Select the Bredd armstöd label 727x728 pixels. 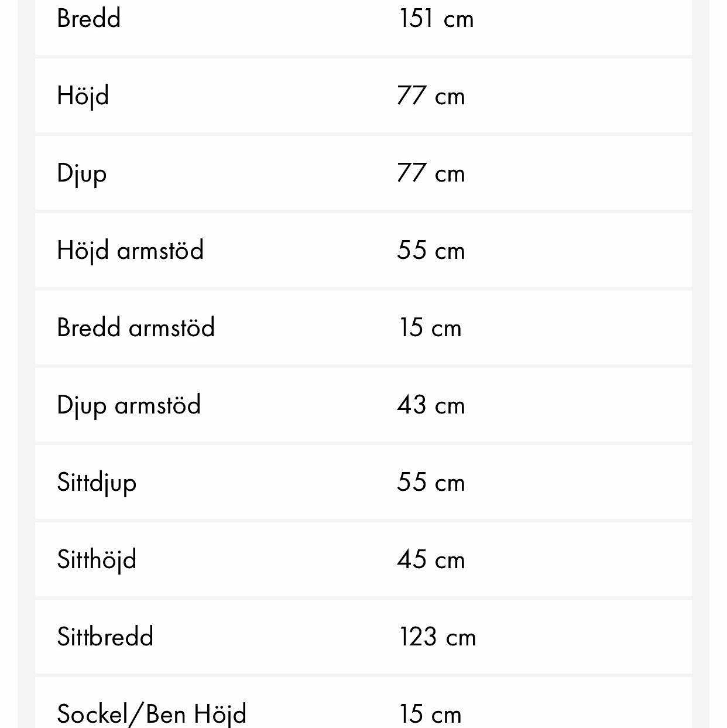pyautogui.click(x=136, y=327)
